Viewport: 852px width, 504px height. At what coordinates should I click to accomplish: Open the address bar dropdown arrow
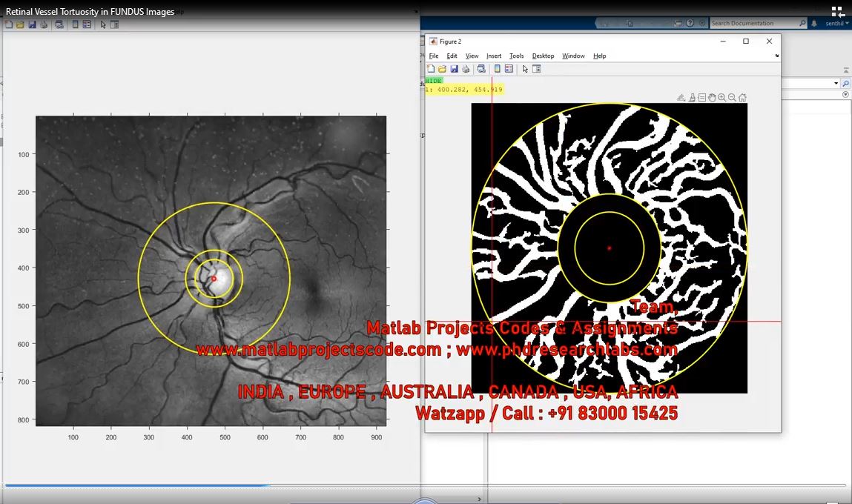pos(836,84)
